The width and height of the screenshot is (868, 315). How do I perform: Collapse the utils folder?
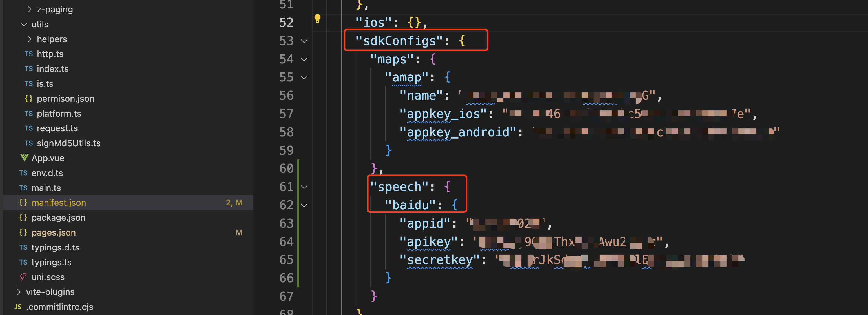(x=24, y=24)
